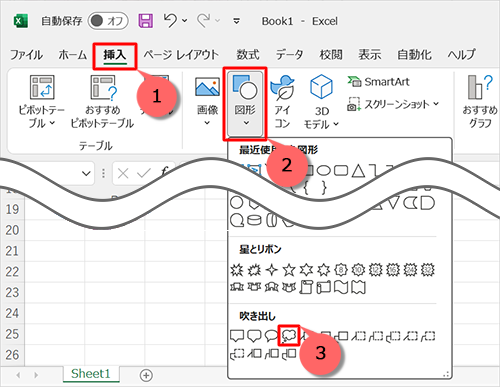Screen dimensions: 500x387
Task: Click the 図形 shapes button
Action: pos(245,103)
